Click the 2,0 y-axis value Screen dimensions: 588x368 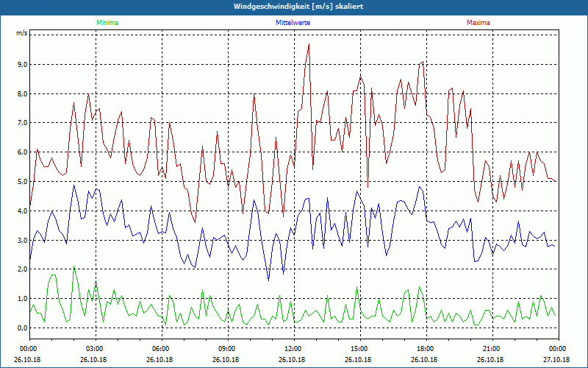click(x=22, y=269)
